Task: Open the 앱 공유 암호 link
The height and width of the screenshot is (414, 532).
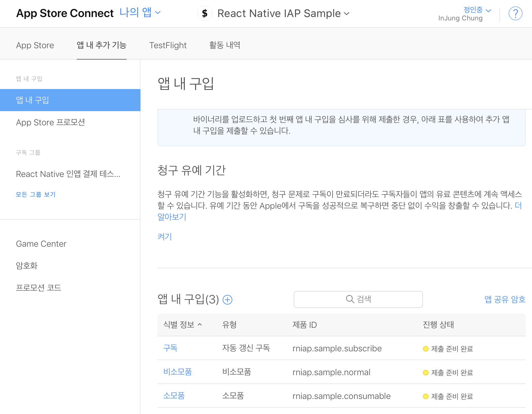Action: [505, 299]
